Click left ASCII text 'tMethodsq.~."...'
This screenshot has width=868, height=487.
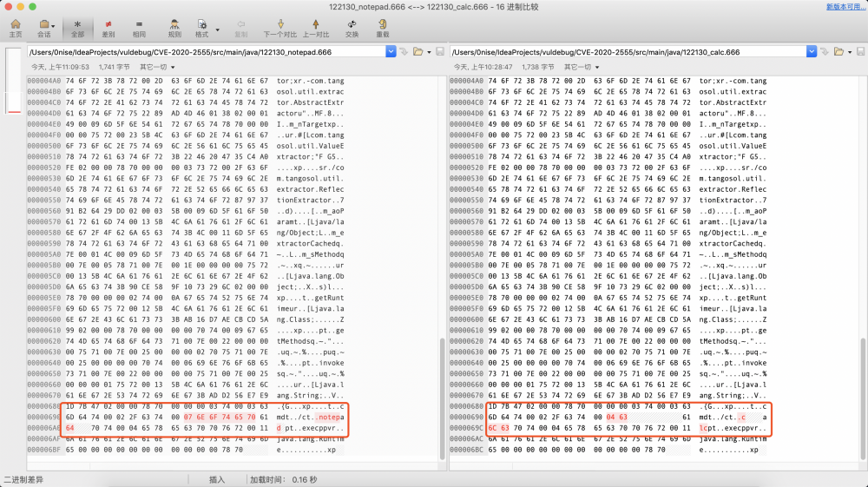tap(311, 341)
